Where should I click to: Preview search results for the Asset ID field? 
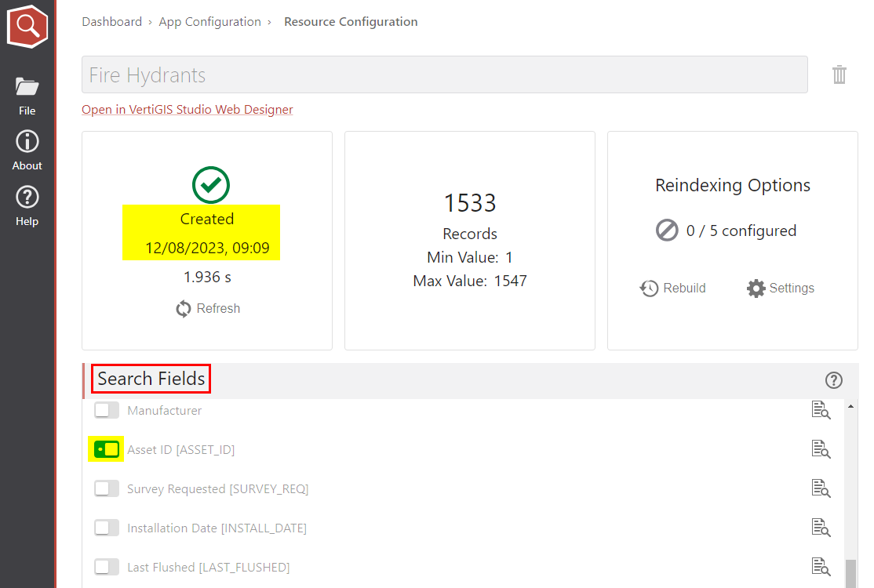821,448
